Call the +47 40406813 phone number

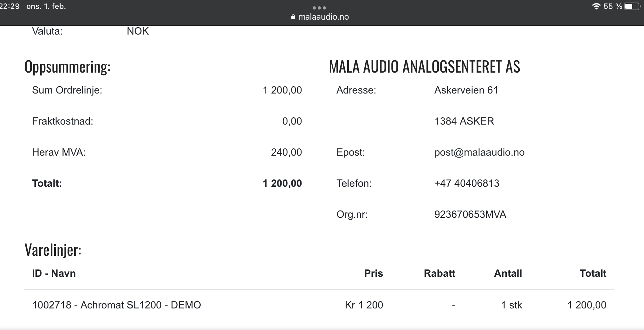(x=466, y=184)
